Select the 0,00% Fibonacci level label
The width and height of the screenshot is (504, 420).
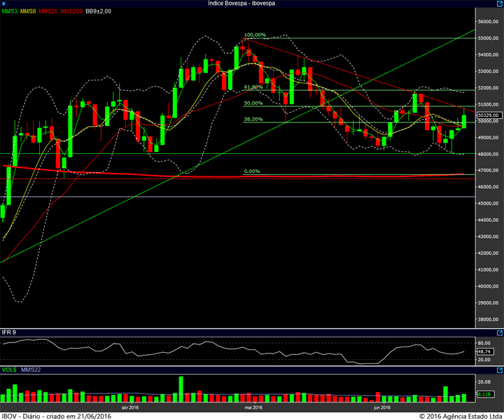(252, 171)
